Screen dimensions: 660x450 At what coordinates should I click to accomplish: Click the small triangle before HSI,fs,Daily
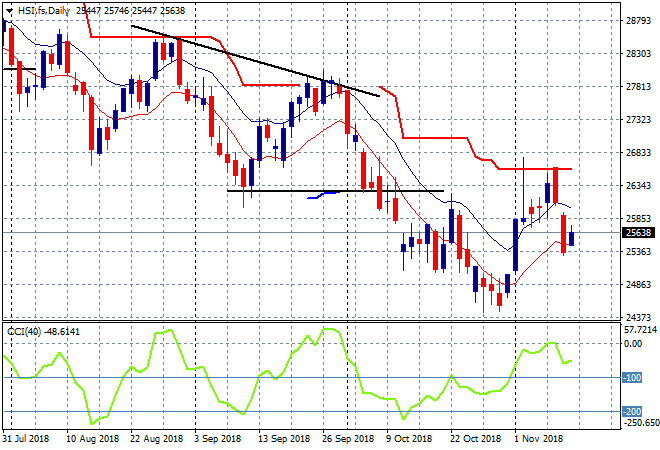9,11
